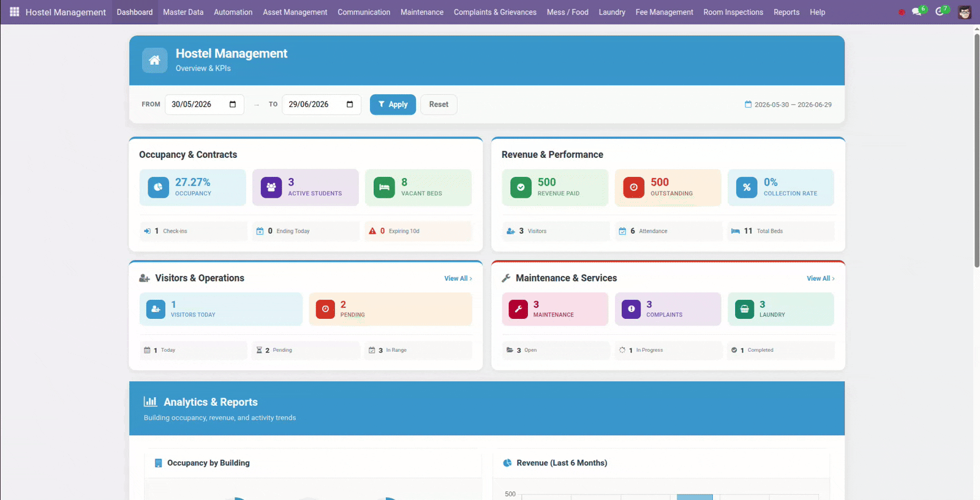
Task: Open the Communication menu
Action: click(x=364, y=12)
